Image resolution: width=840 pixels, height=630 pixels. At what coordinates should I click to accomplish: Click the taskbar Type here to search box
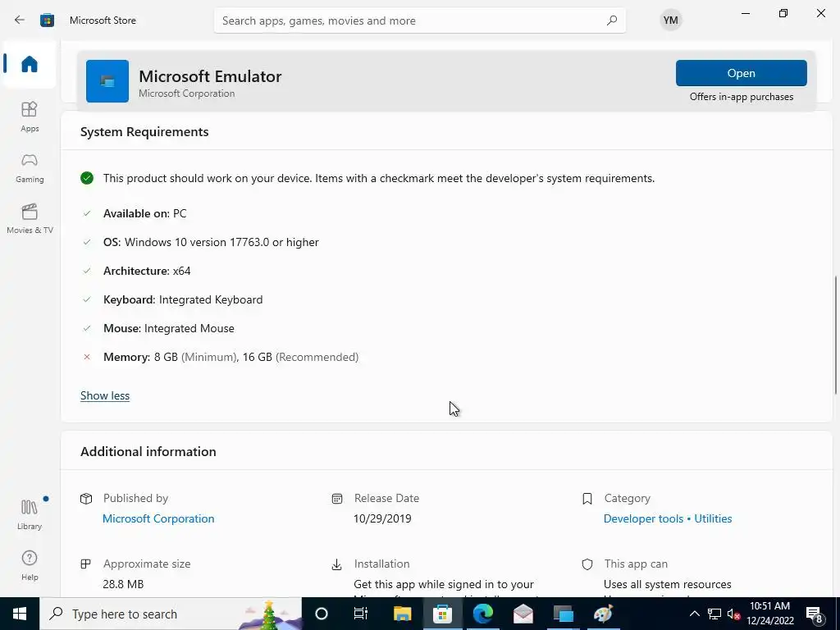(x=171, y=614)
